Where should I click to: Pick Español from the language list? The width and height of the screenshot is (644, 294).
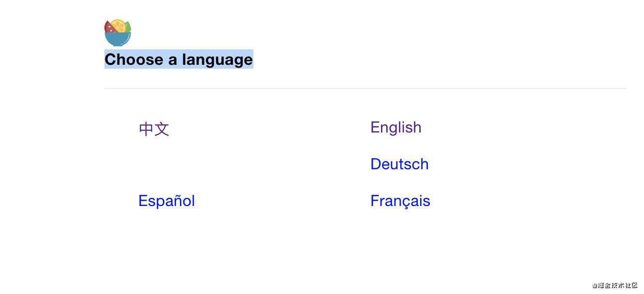pos(166,201)
